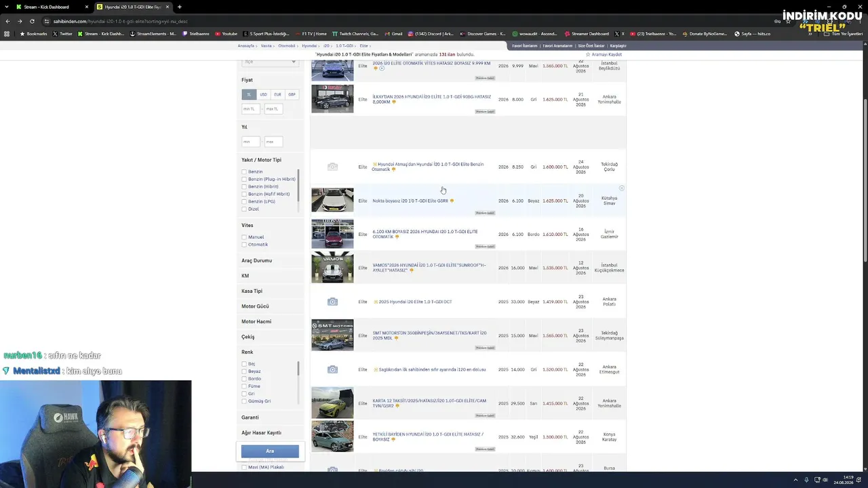Show hidden system tray icons
868x488 pixels.
click(795, 480)
